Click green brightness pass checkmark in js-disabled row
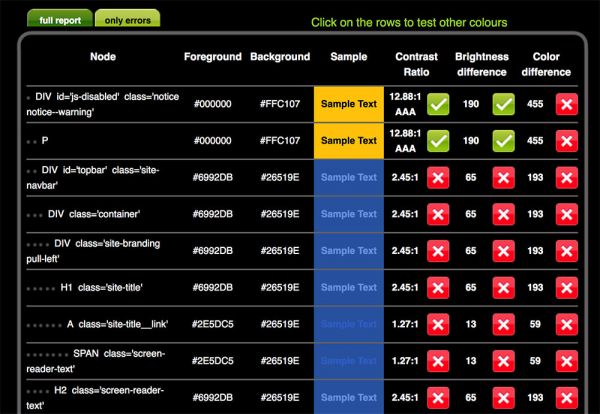The width and height of the screenshot is (600, 414). [x=503, y=104]
